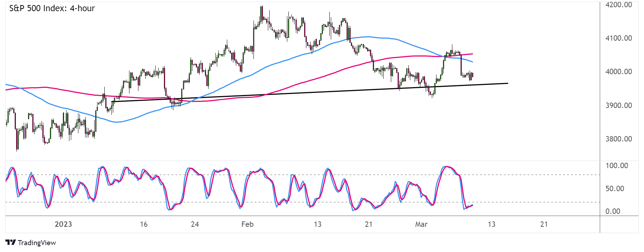The height and width of the screenshot is (252, 644).
Task: Click the 4000.00 price axis label
Action: click(x=618, y=72)
